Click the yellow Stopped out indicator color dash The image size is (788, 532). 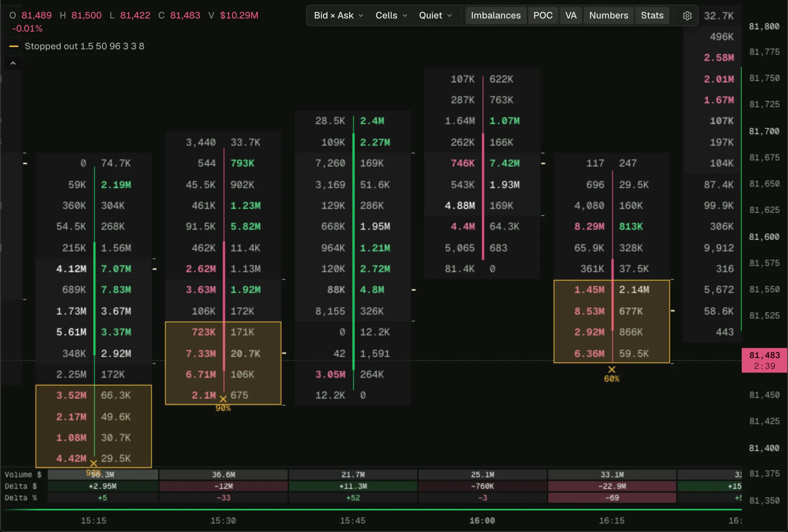pyautogui.click(x=14, y=46)
